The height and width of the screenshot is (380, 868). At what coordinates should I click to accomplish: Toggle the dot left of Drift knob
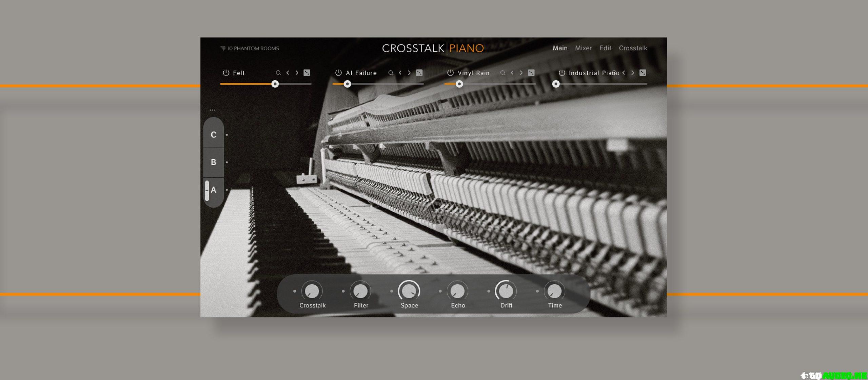(x=489, y=291)
